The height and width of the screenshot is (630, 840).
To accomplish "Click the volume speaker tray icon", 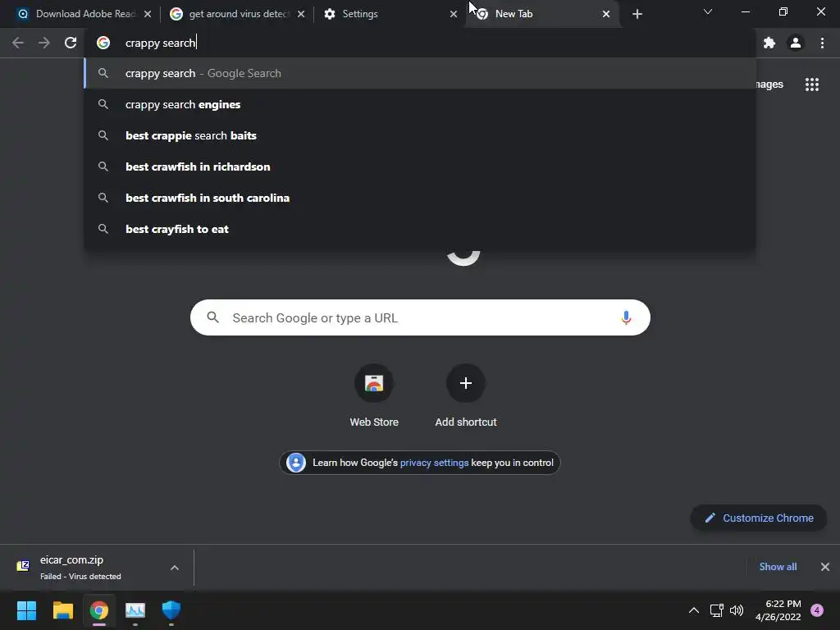I will tap(737, 610).
